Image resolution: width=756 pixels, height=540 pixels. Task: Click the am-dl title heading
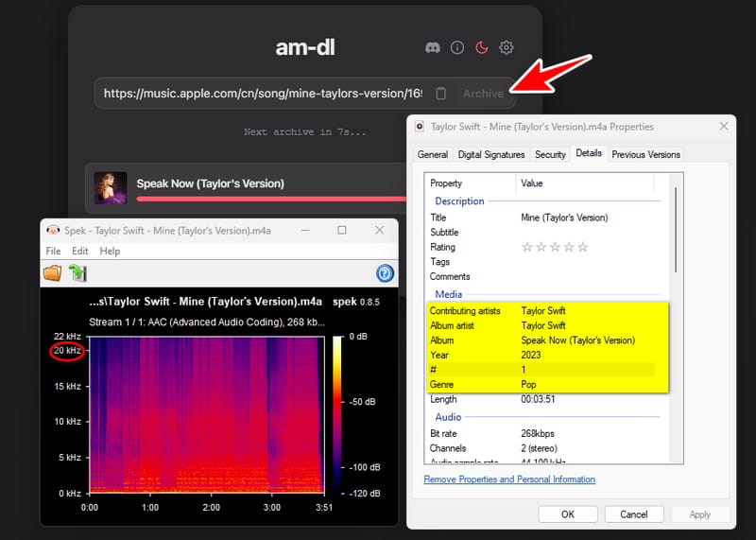pos(304,47)
